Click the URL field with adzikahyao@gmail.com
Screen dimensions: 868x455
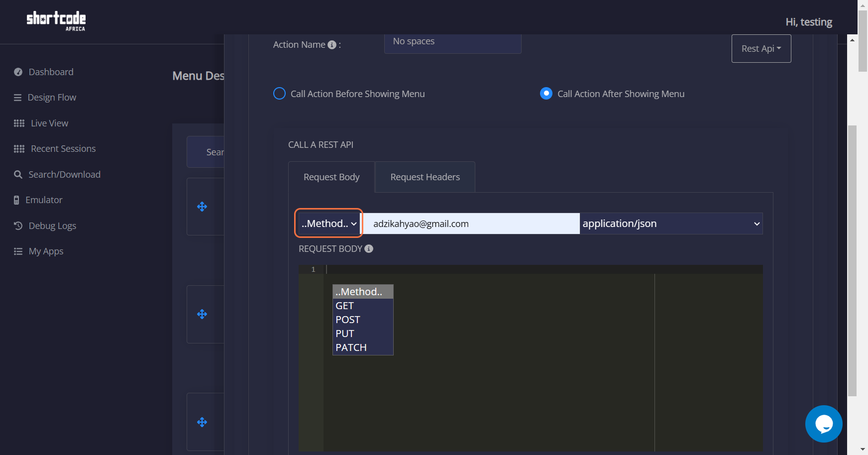coord(471,224)
